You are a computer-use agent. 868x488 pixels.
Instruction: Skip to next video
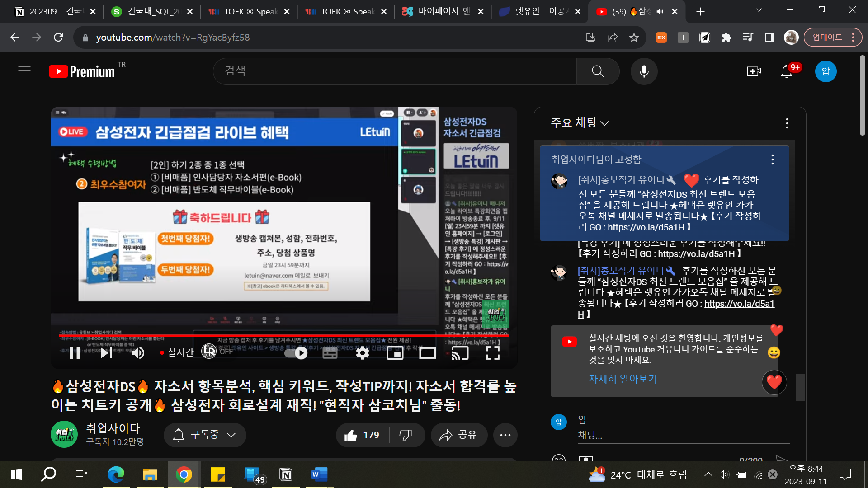pos(106,353)
